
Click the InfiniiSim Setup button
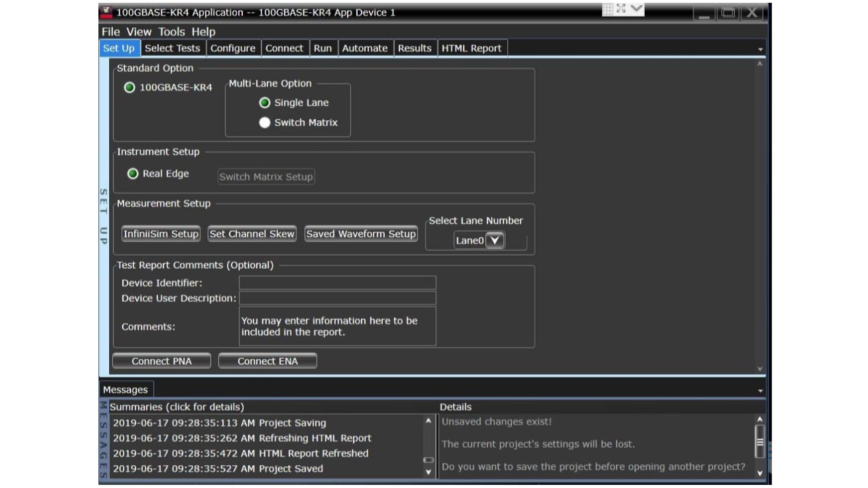[x=161, y=234]
